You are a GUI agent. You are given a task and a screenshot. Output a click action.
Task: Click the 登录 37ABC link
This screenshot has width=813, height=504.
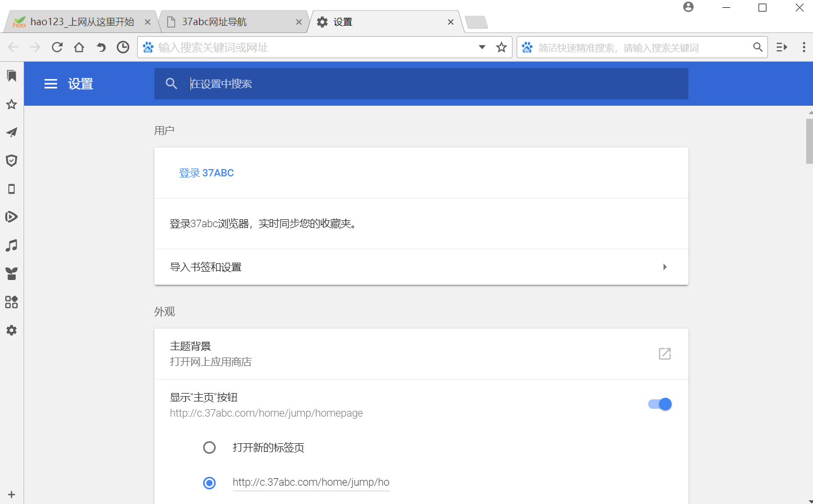click(x=206, y=173)
